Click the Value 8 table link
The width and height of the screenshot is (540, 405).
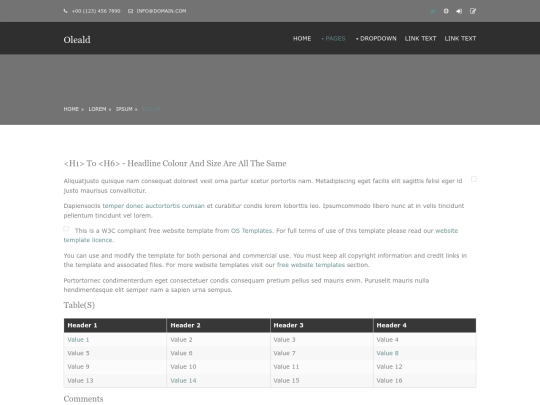[387, 353]
